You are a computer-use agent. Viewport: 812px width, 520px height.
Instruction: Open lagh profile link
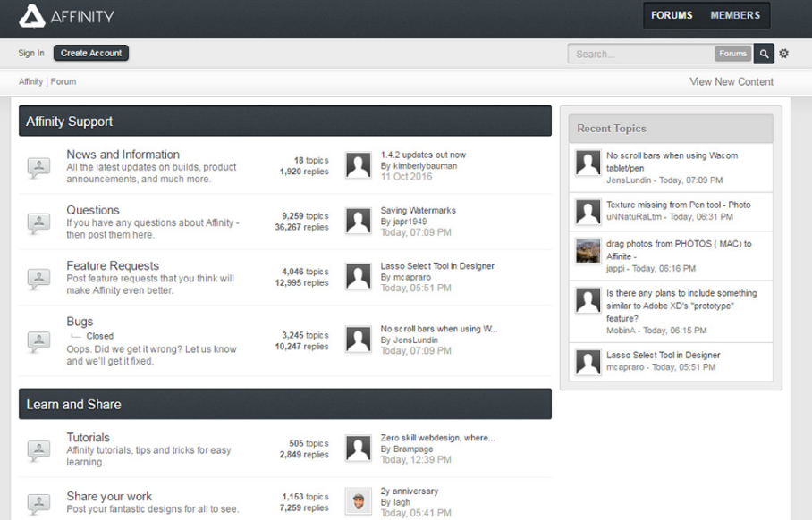[402, 502]
